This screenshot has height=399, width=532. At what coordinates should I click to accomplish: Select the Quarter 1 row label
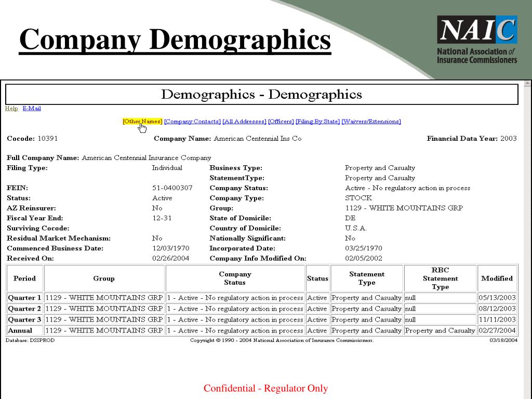(25, 298)
